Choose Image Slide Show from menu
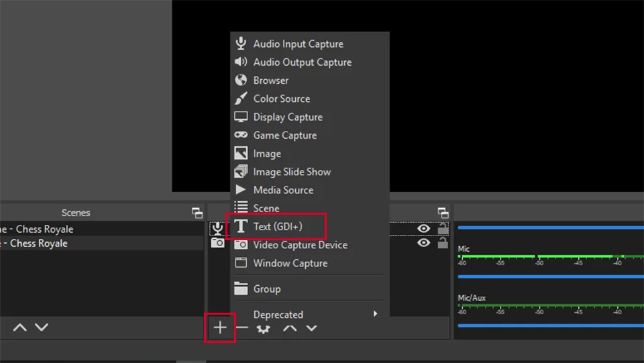The height and width of the screenshot is (363, 644). click(310, 172)
